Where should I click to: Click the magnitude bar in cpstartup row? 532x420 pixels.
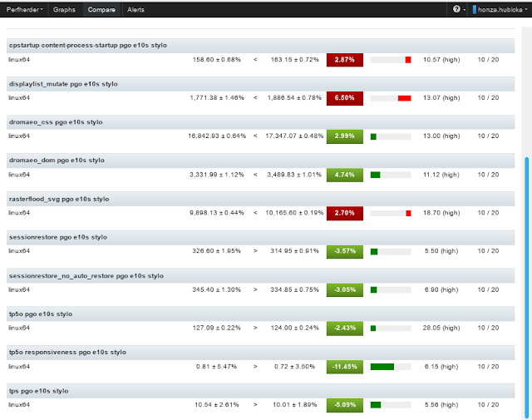click(391, 60)
